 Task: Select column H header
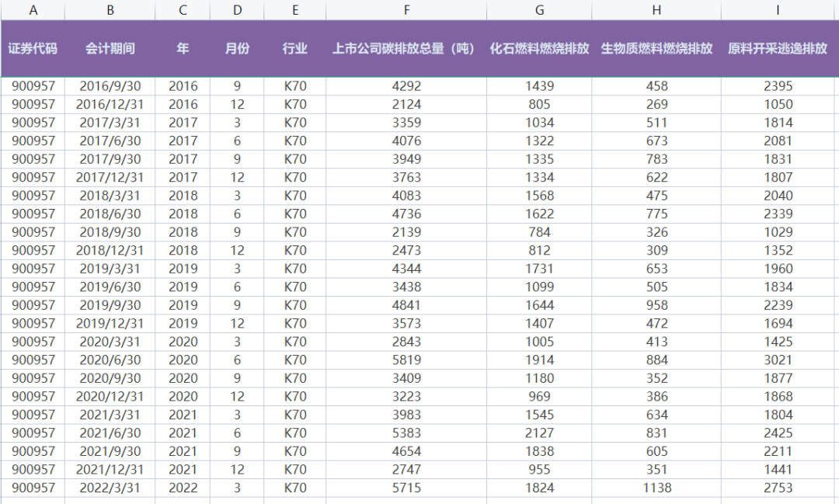point(656,10)
